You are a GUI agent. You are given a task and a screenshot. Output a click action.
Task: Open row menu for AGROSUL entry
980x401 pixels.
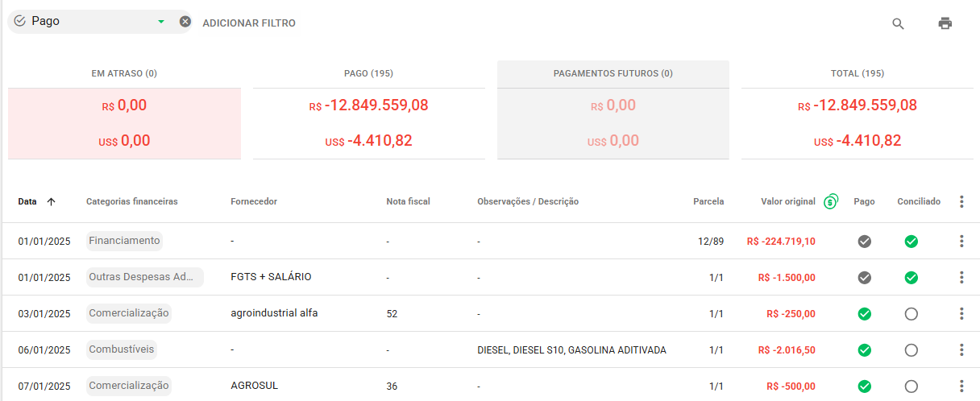961,386
